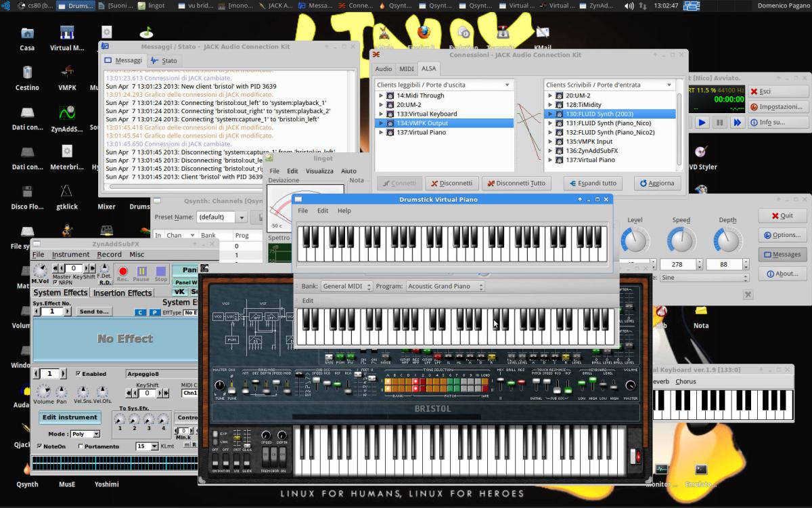The image size is (812, 508).
Task: Open the volume icon in system tray
Action: [629, 5]
